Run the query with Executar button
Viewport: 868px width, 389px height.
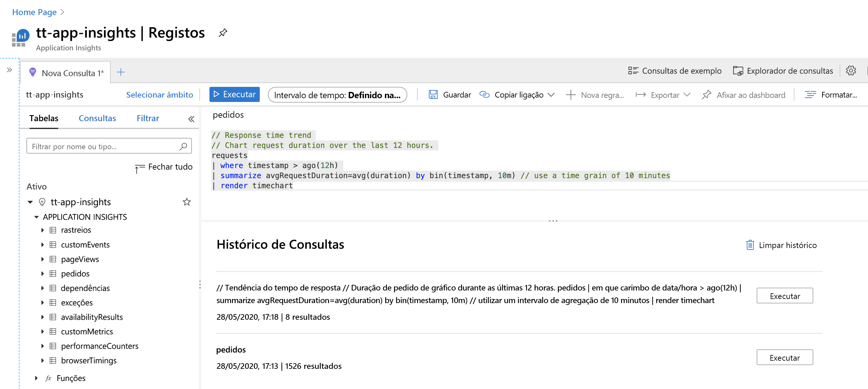coord(234,94)
